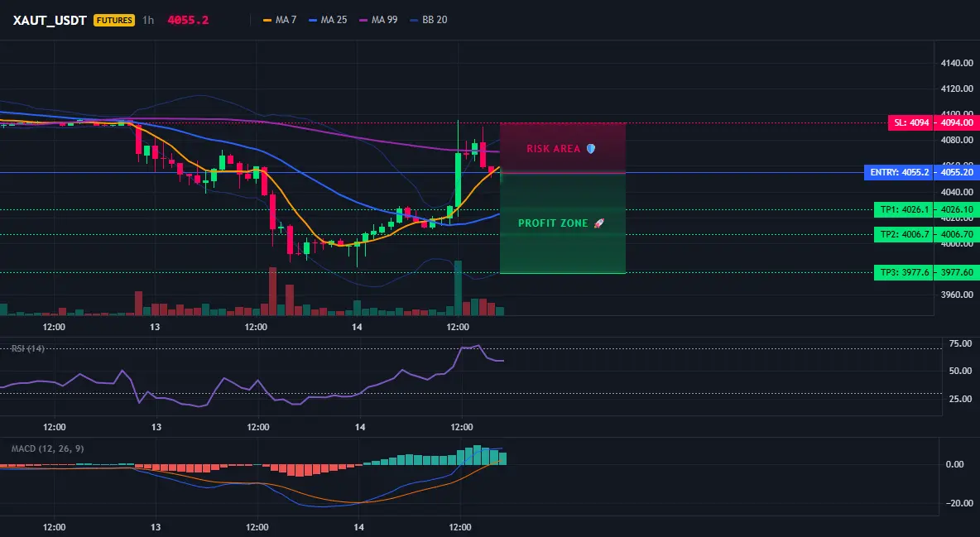Click the 3960.00 price axis label
This screenshot has height=537, width=980.
[957, 295]
